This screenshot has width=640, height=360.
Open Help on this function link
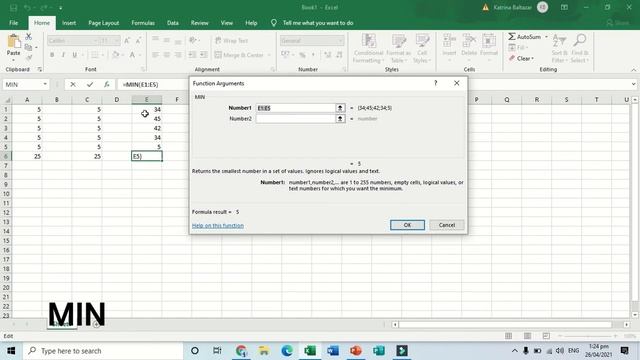point(218,225)
